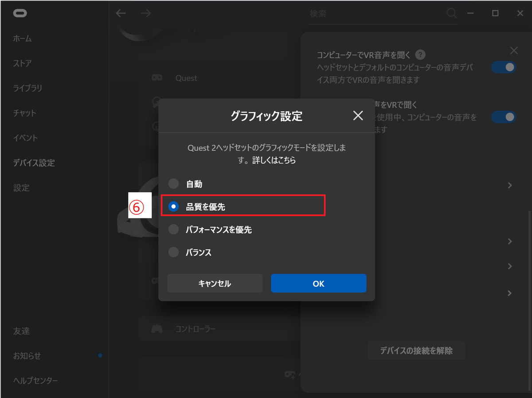
Task: Open チャット in the sidebar
Action: (25, 113)
